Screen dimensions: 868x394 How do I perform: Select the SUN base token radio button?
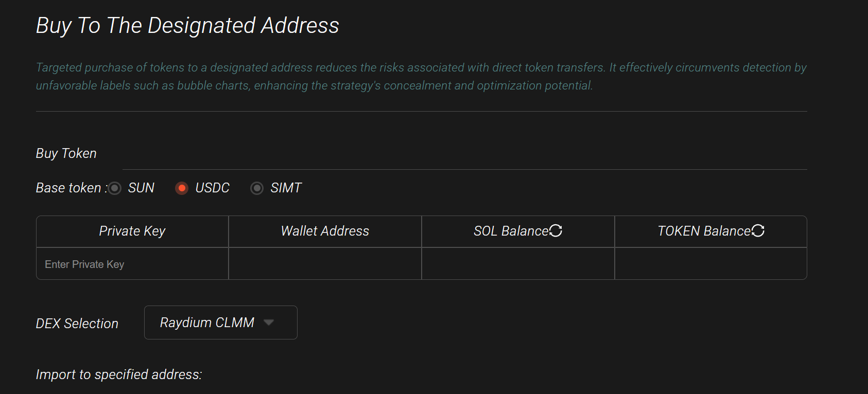point(115,188)
